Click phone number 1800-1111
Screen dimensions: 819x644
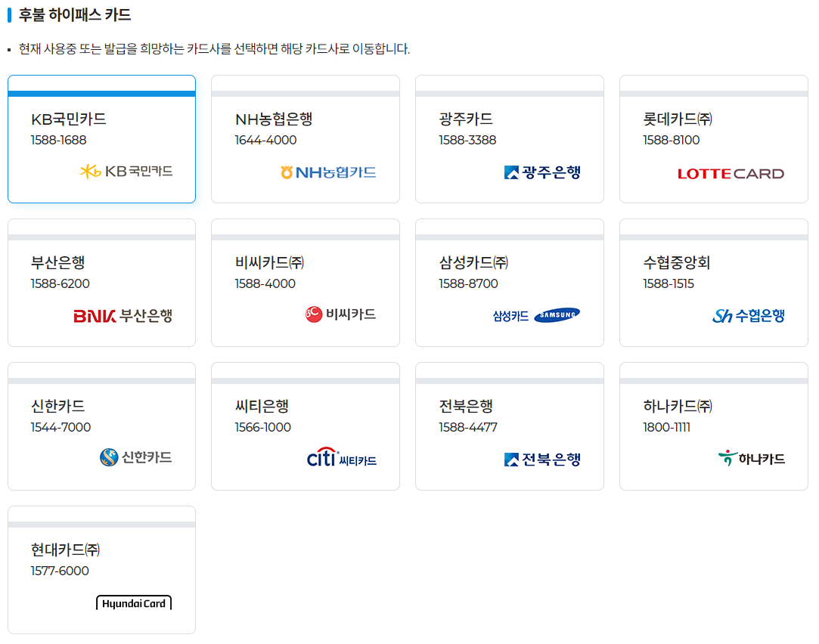point(666,427)
